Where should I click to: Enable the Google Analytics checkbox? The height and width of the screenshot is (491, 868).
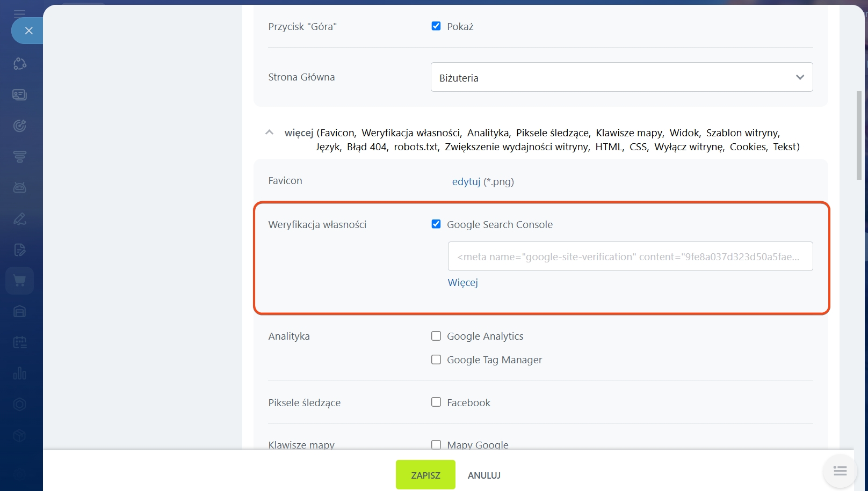point(436,336)
